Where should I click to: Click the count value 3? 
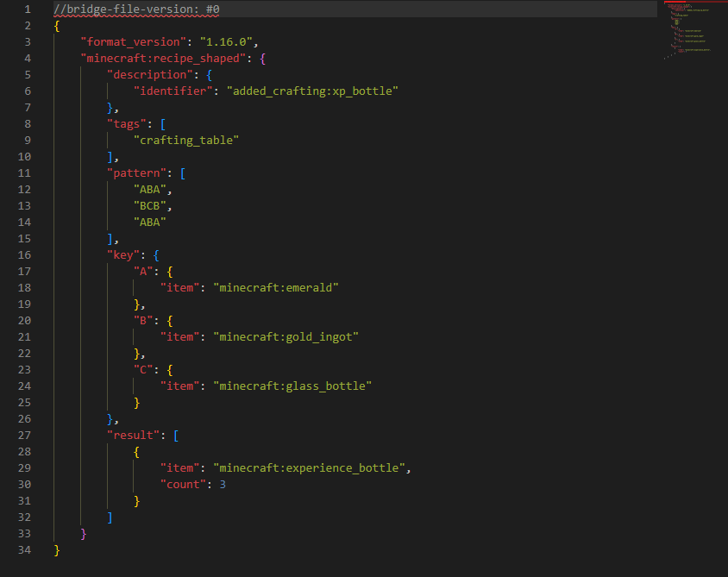point(223,485)
